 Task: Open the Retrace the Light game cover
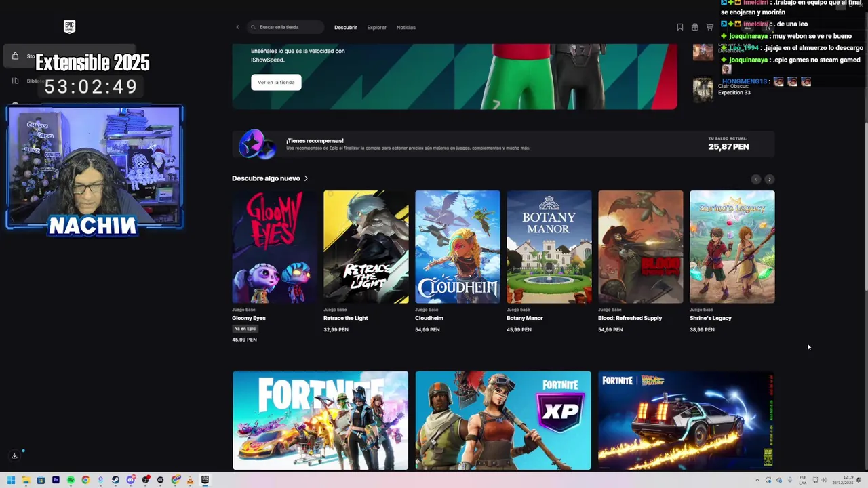click(x=366, y=247)
